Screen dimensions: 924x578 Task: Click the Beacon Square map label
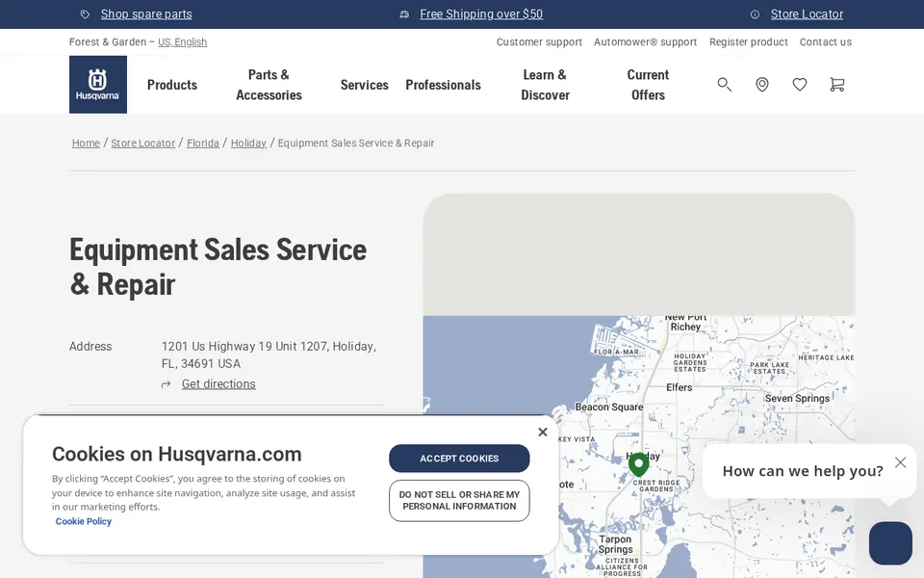point(609,407)
